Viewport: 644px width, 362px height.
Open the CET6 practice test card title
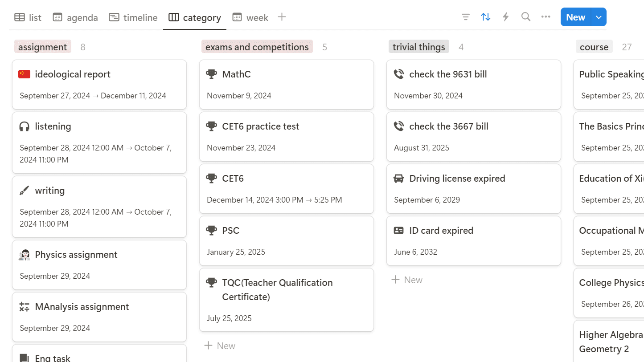point(261,126)
